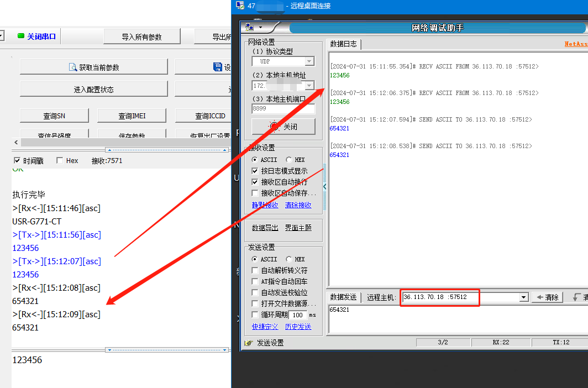Click the 获取当前参数 document search icon
This screenshot has width=588, height=388.
(x=73, y=67)
